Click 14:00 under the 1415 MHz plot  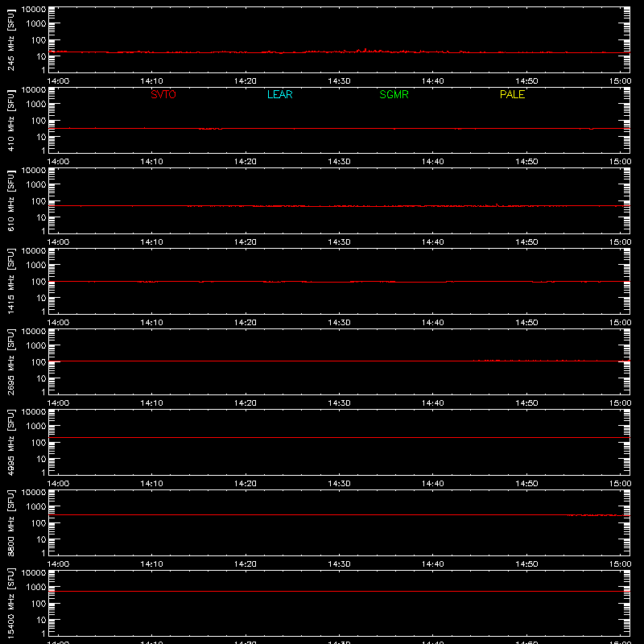click(58, 323)
